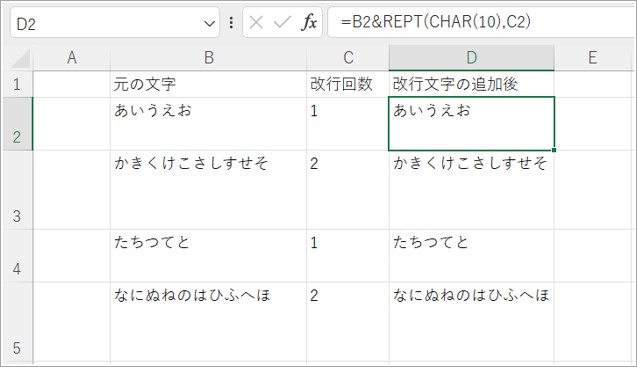
Task: Select row 1 header
Action: (x=17, y=84)
